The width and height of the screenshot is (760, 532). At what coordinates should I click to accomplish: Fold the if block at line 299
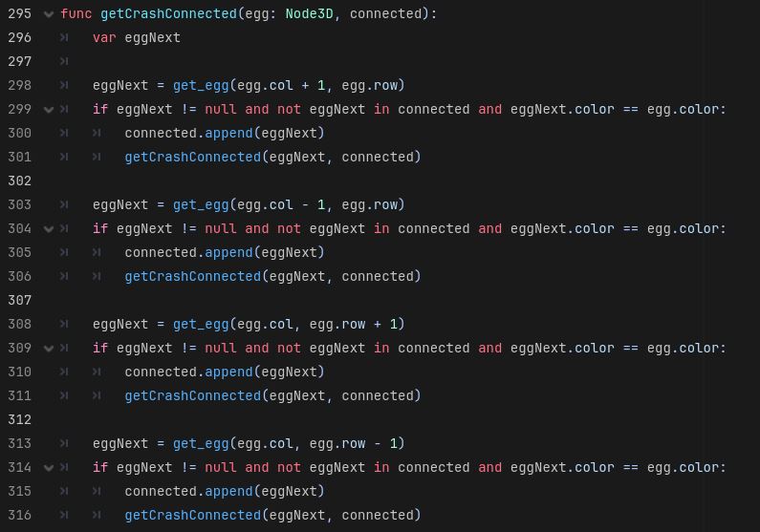click(x=49, y=110)
